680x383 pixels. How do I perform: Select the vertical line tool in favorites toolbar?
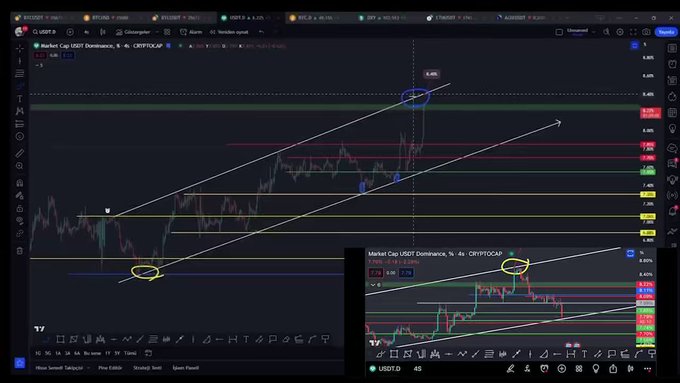click(193, 339)
